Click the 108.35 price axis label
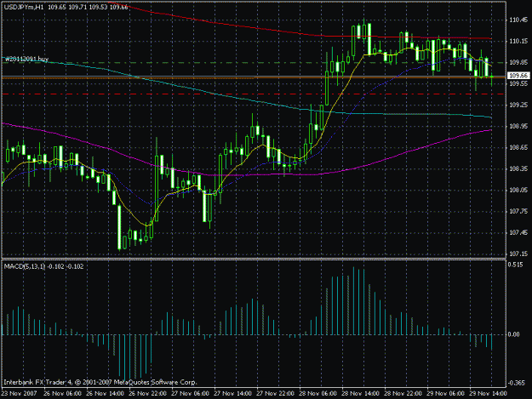Screen dimensions: 532x399 pos(518,168)
